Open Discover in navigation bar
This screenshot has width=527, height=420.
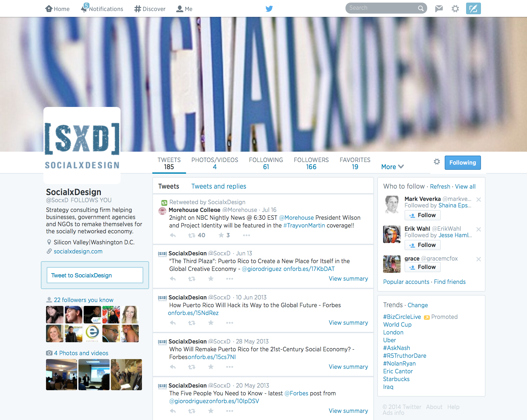(150, 9)
